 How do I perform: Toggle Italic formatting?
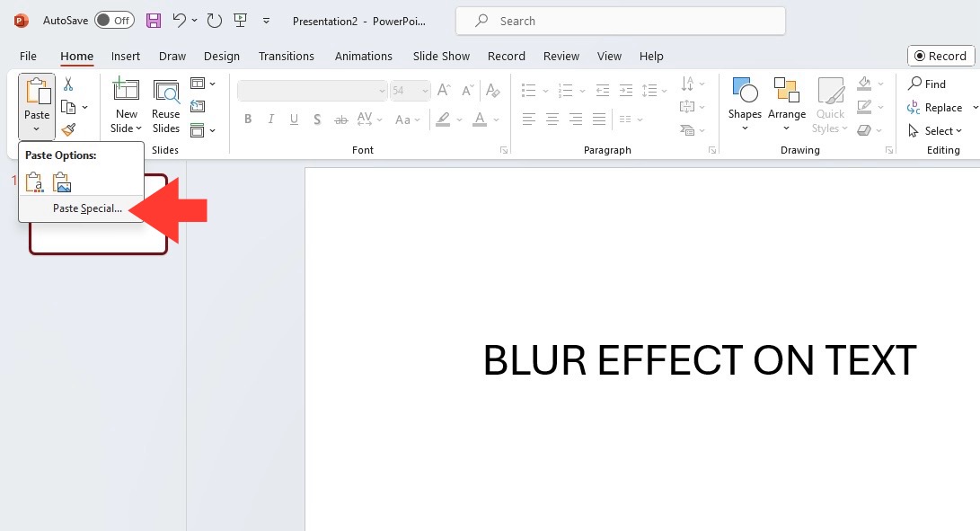click(x=270, y=119)
